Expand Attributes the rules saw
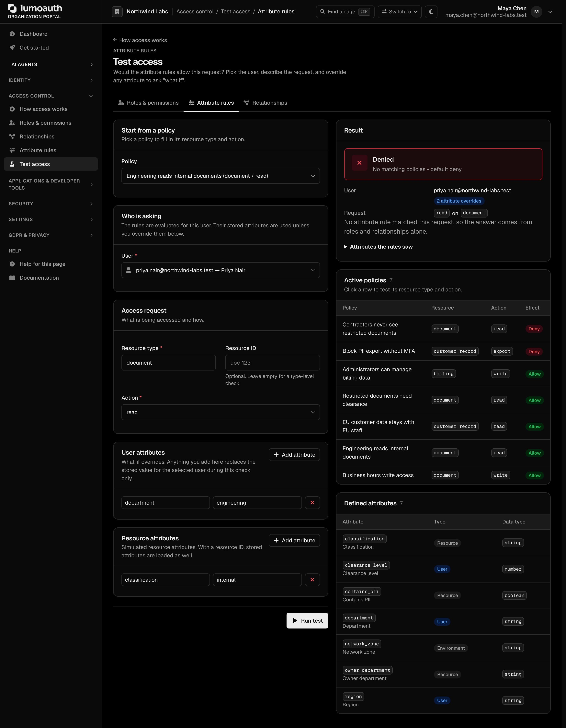Screen dimensions: 566x728 [x=378, y=247]
